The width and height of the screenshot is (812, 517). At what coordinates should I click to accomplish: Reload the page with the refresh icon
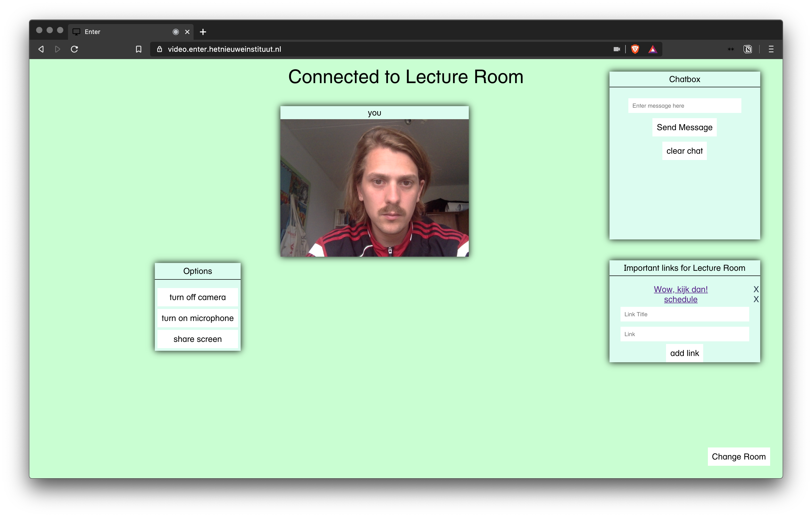[x=75, y=49]
